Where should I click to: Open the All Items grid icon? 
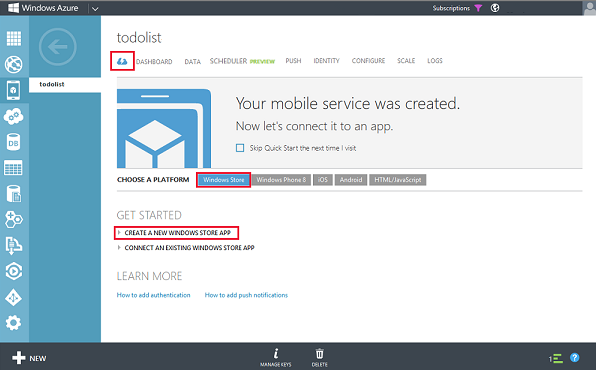pyautogui.click(x=14, y=38)
